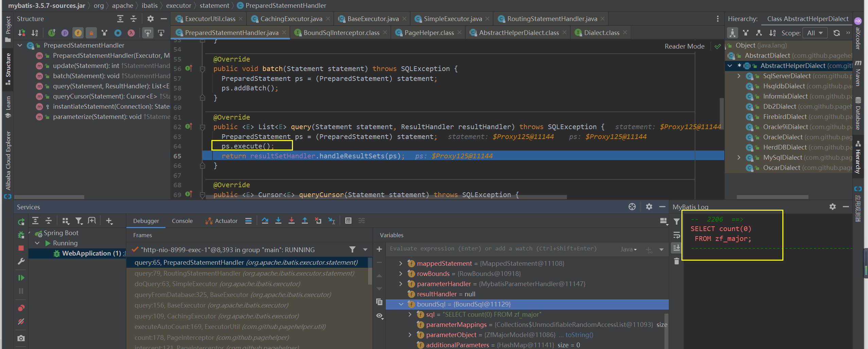Click Evaluate Expression calculator icon
This screenshot has height=349, width=868.
pos(348,221)
